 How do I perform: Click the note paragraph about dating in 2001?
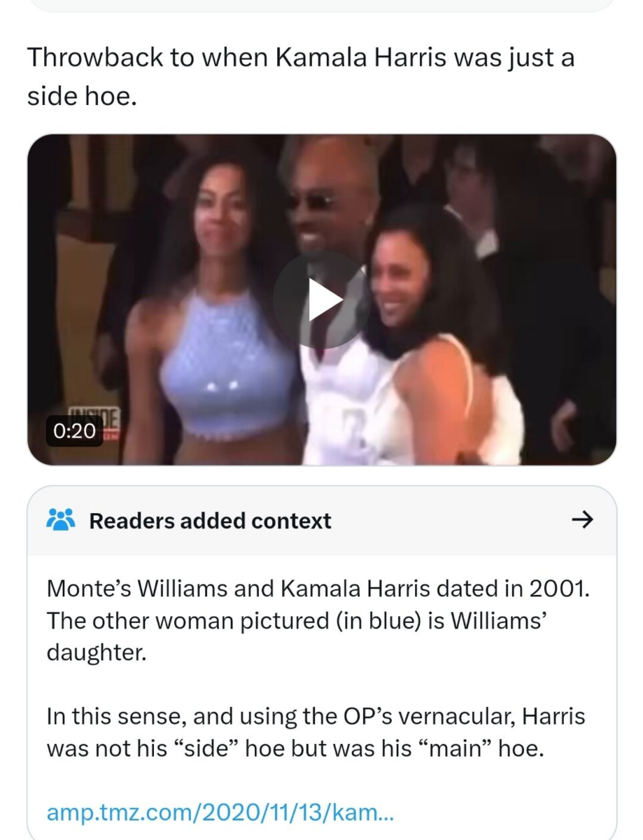pyautogui.click(x=318, y=621)
